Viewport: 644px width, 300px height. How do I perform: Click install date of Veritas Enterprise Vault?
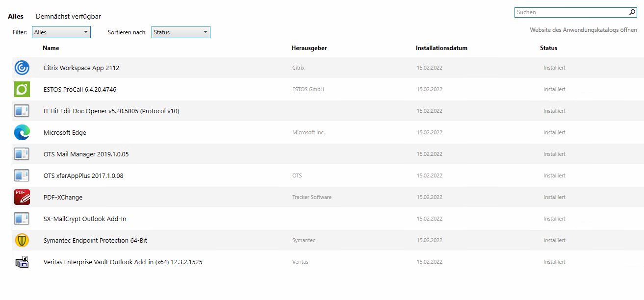[430, 262]
